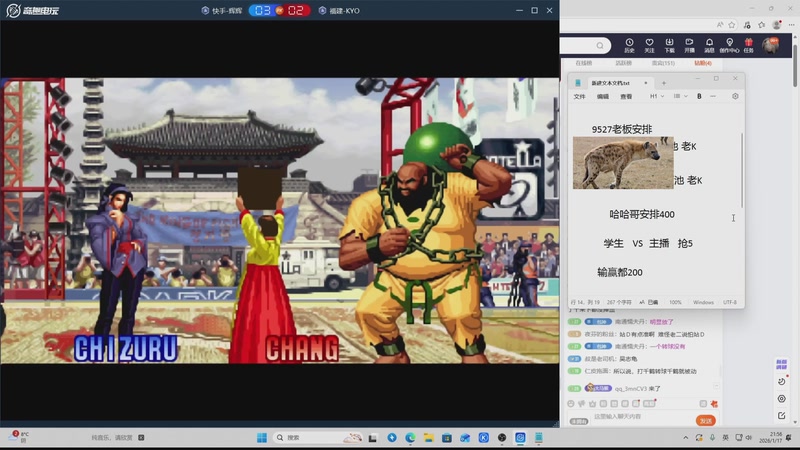Viewport: 800px width, 450px height.
Task: Toggle bold formatting in Notepad
Action: click(x=699, y=96)
